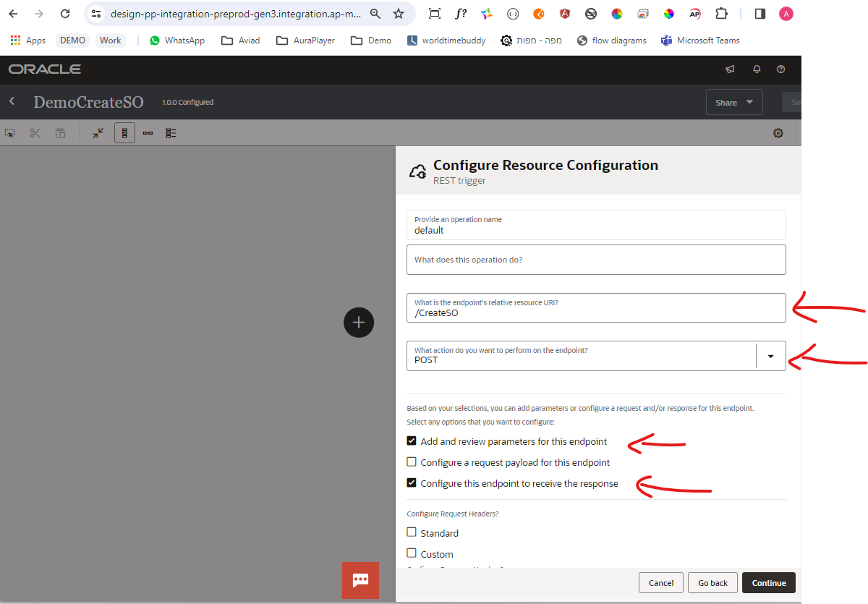Screen dimensions: 868x604
Task: Open canvas settings gear icon
Action: coord(778,133)
